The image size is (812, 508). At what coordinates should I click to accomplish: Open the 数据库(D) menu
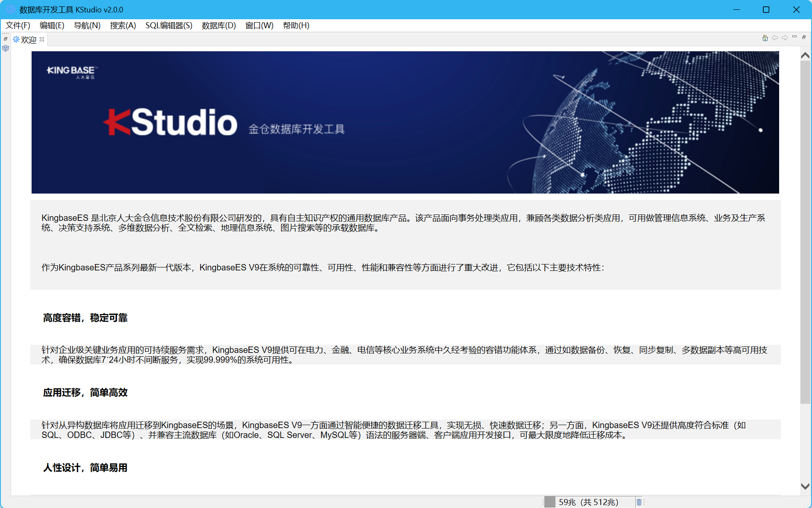pos(219,26)
